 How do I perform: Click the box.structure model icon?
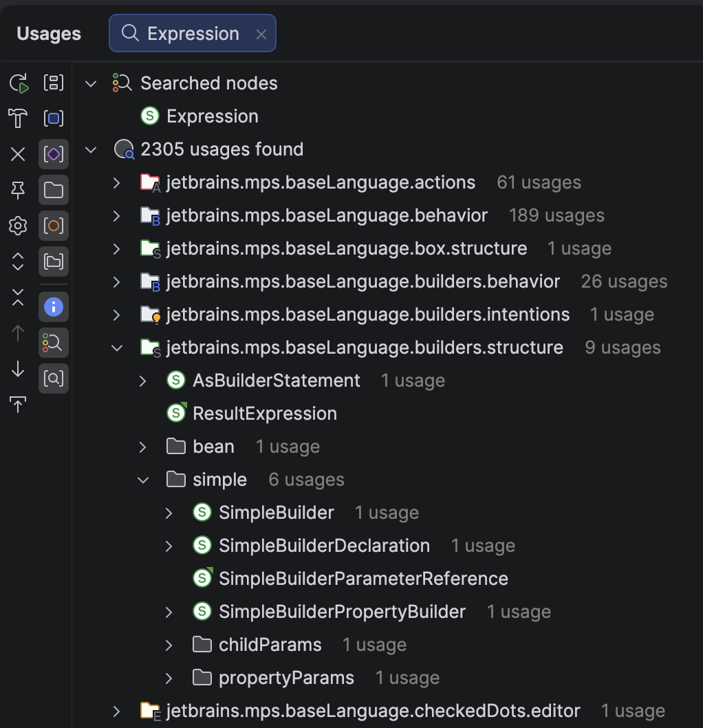(151, 248)
